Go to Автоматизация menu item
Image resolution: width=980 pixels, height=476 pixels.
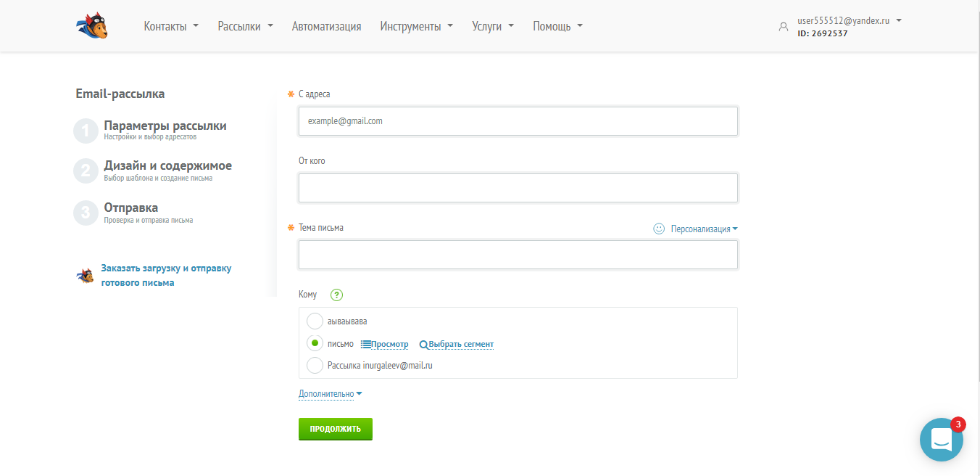click(326, 26)
